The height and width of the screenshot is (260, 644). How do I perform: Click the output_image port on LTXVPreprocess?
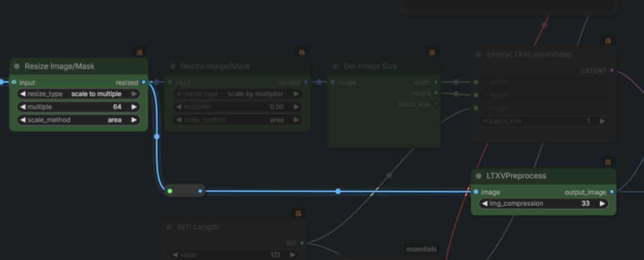point(611,192)
